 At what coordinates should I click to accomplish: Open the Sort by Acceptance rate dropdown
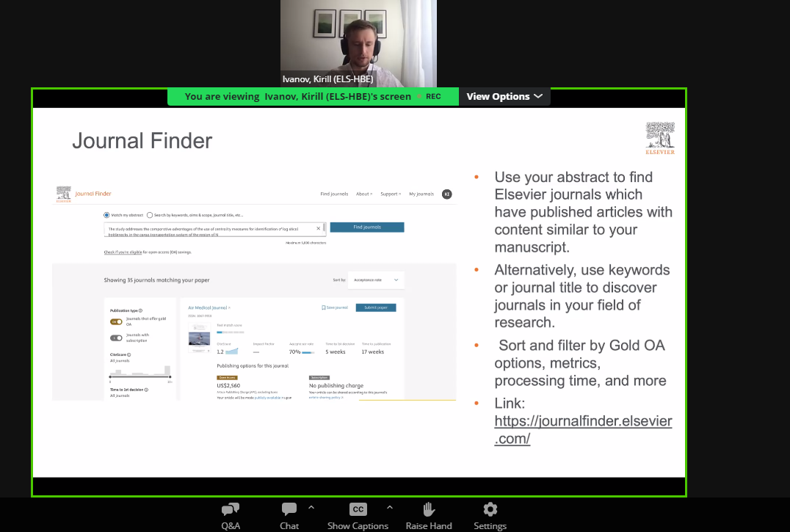376,280
